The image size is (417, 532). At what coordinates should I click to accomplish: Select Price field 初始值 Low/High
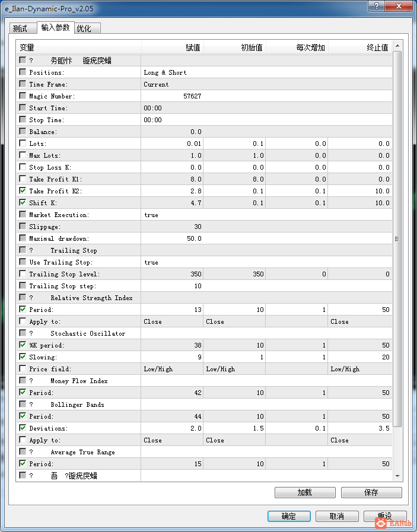click(x=221, y=369)
